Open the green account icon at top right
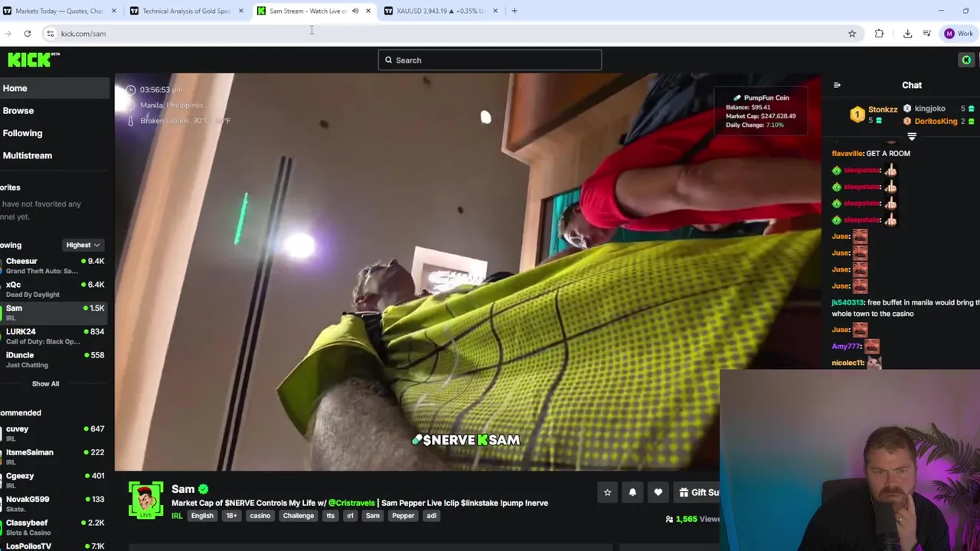The width and height of the screenshot is (980, 551). coord(966,60)
